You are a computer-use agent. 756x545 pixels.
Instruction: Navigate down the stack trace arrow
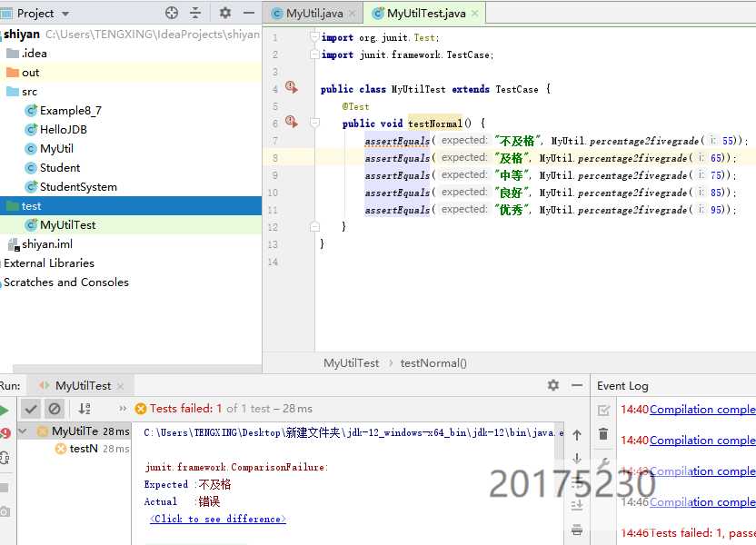click(577, 459)
